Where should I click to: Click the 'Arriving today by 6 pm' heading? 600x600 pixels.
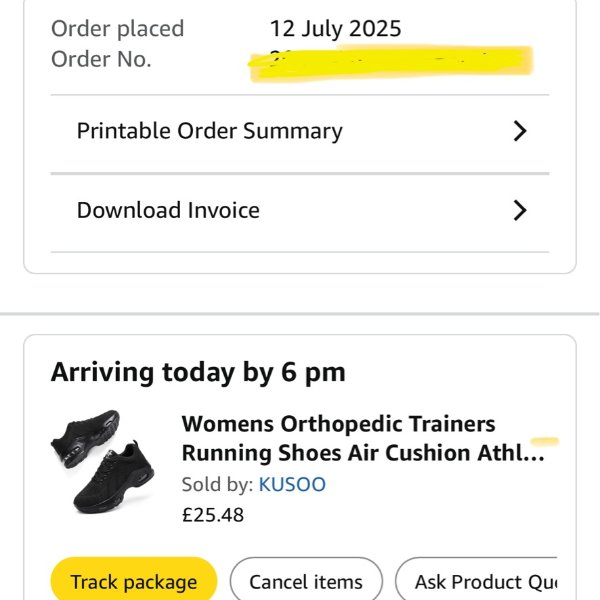click(198, 373)
